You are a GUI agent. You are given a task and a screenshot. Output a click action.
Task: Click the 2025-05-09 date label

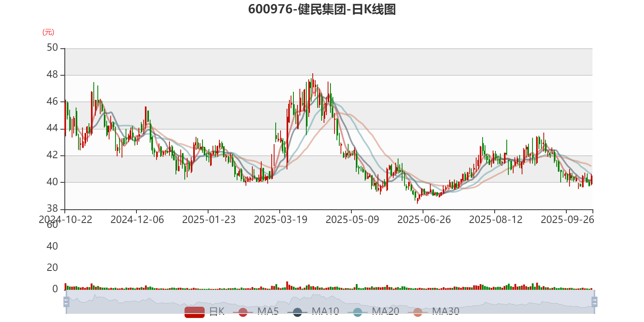[x=352, y=220]
